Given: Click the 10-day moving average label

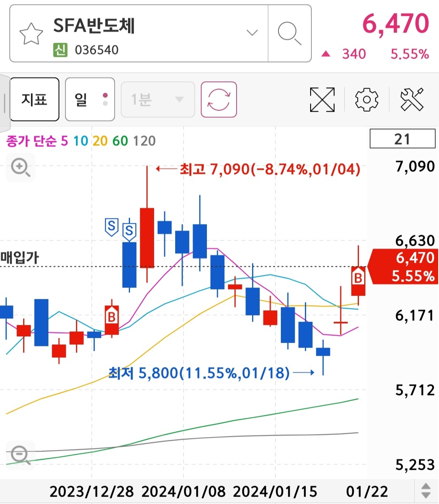Looking at the screenshot, I should 80,141.
